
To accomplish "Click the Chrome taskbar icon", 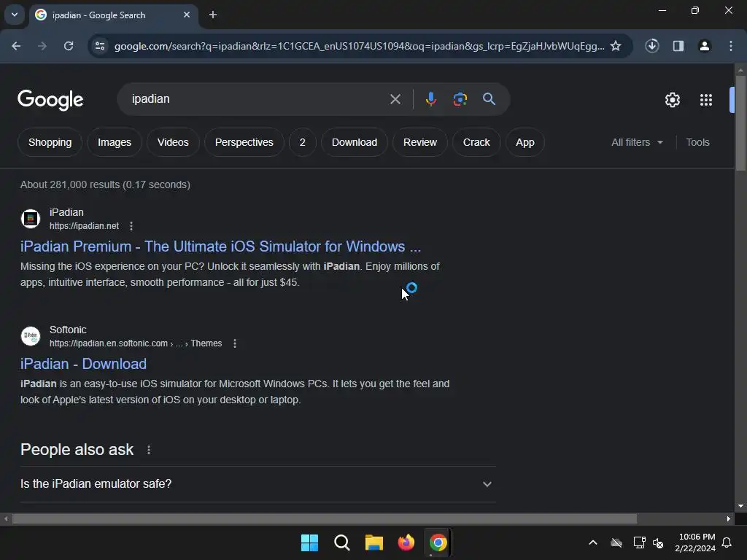I will [x=438, y=542].
